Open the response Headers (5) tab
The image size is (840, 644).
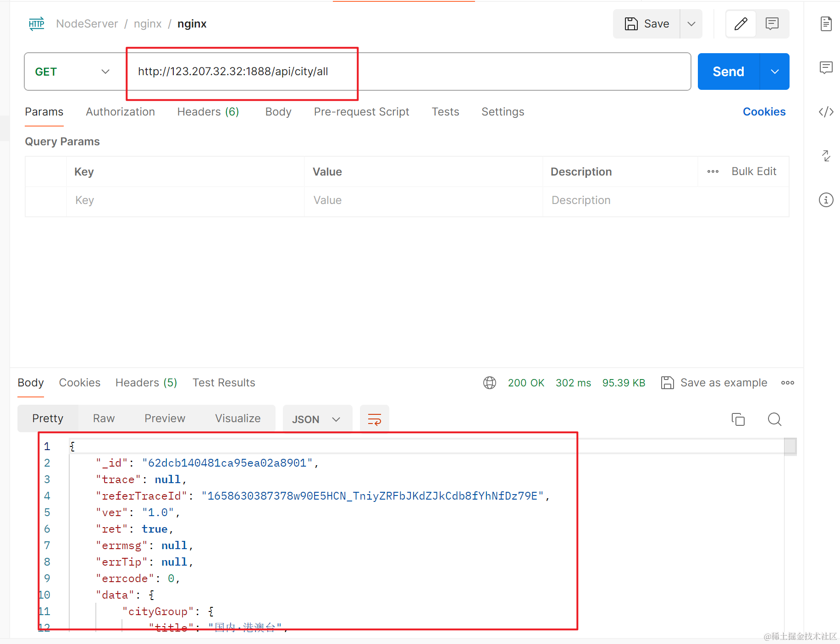point(146,383)
